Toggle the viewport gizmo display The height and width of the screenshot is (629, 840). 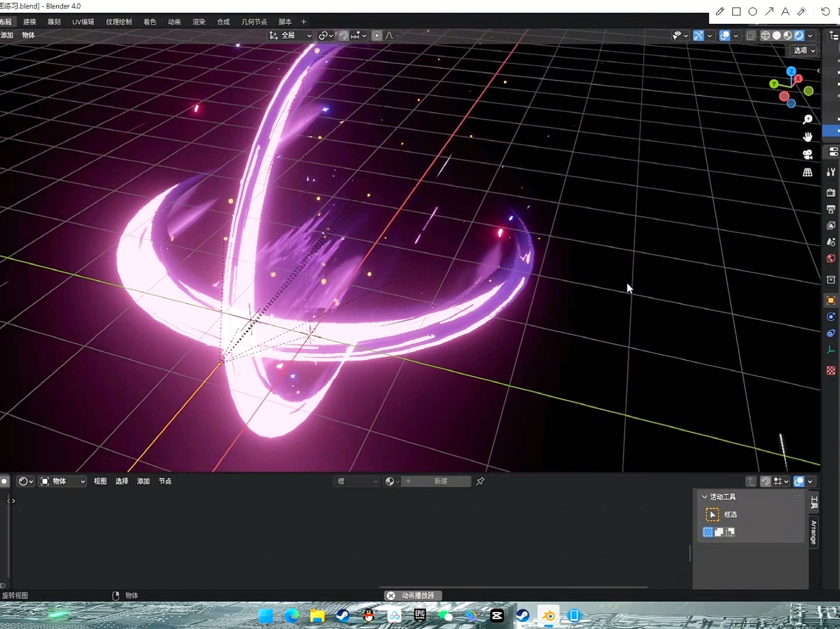(x=698, y=36)
